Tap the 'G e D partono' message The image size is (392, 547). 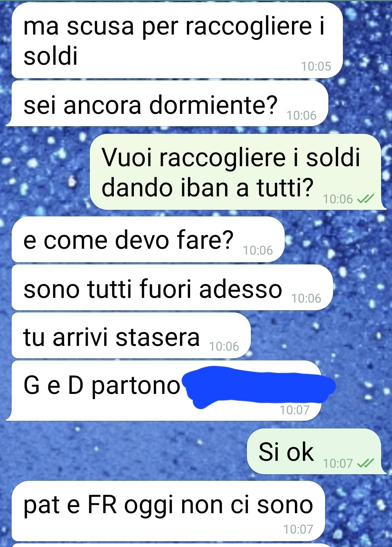164,391
